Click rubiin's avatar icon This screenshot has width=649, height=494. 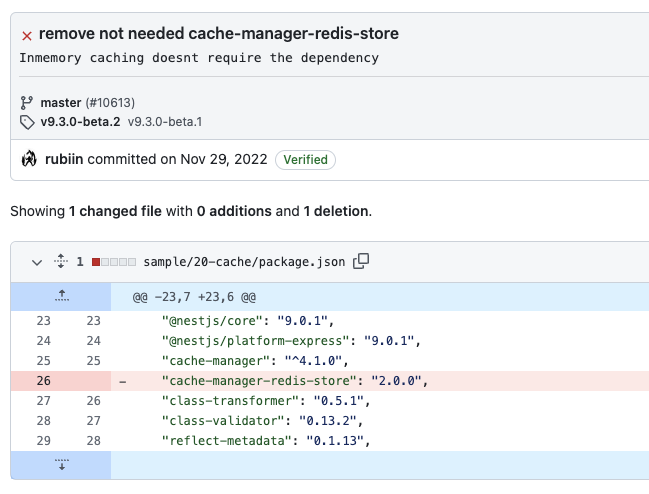point(29,159)
